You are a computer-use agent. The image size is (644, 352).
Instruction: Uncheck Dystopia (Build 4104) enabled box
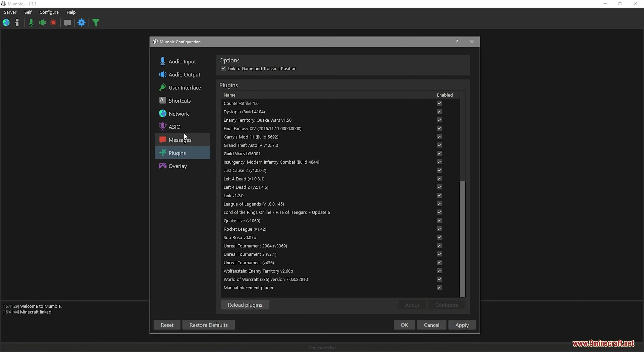(x=439, y=112)
